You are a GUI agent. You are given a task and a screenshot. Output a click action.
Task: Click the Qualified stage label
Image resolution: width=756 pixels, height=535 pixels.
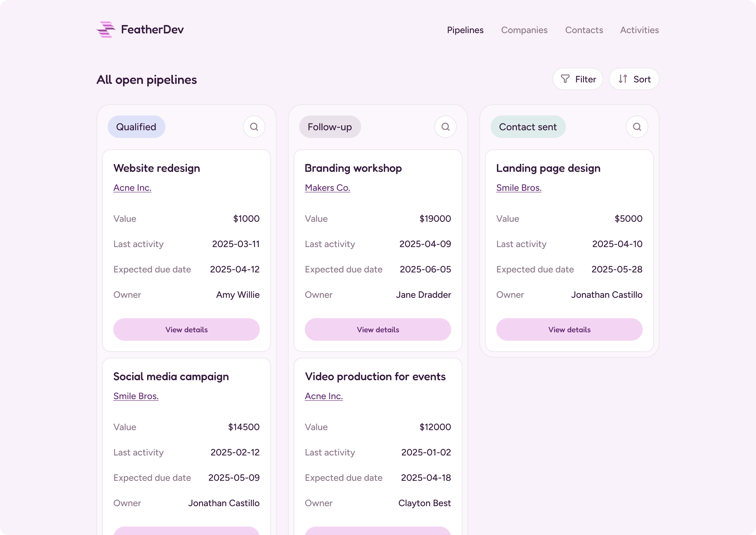pos(136,127)
